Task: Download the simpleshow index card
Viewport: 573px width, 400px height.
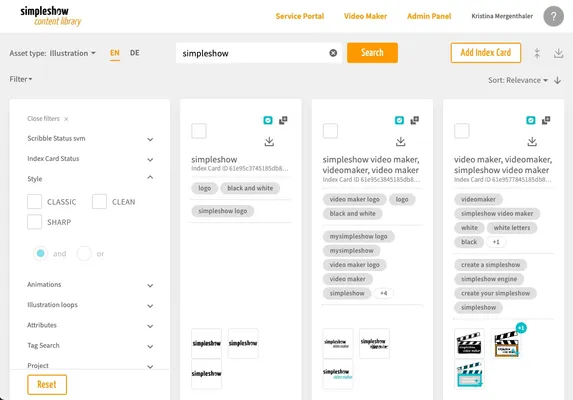Action: coord(269,141)
